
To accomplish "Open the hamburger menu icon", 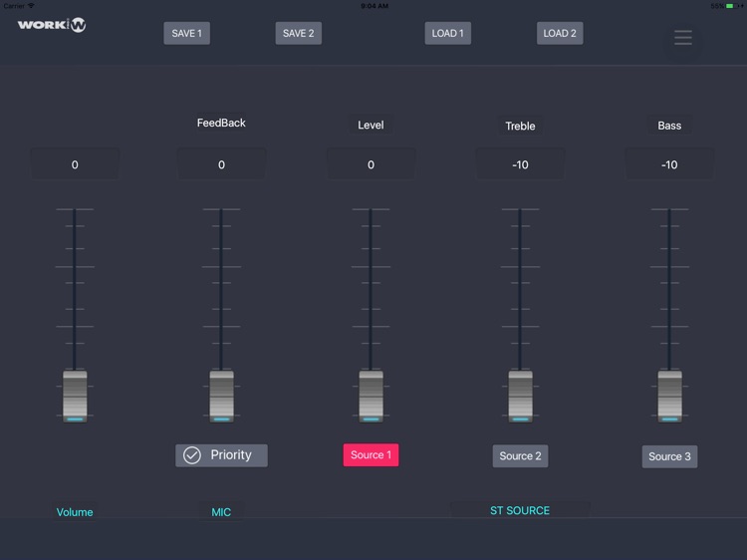I will point(682,37).
